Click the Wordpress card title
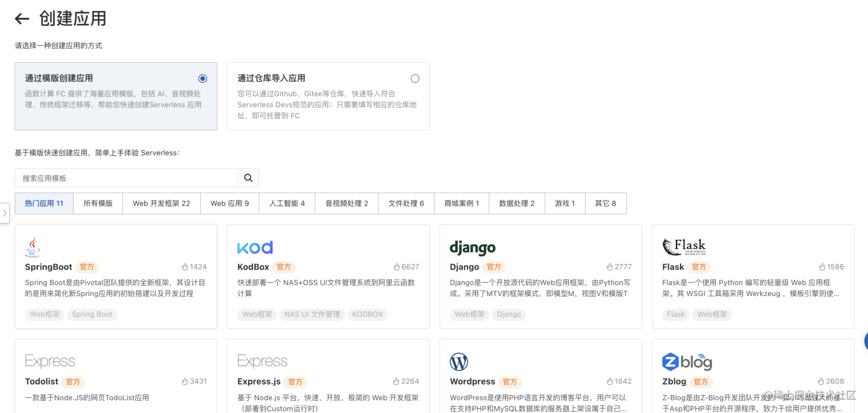This screenshot has width=868, height=413. coord(473,382)
